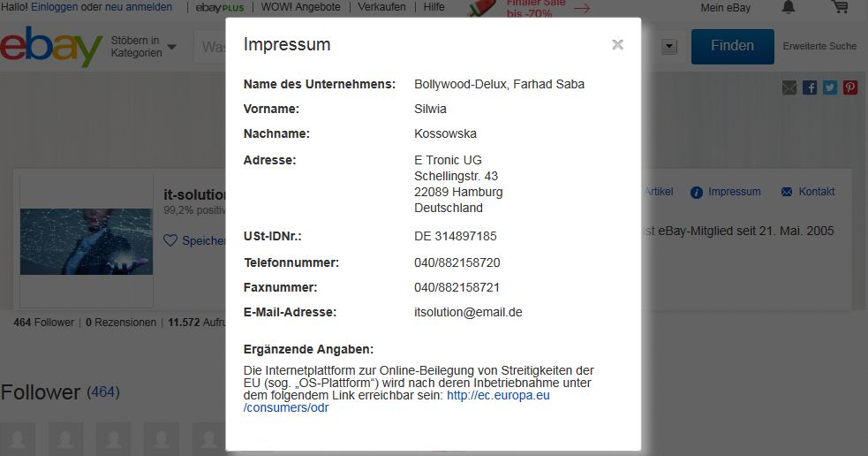Viewport: 868px width, 456px height.
Task: Click the address line Schellingstr. 43
Action: 457,176
